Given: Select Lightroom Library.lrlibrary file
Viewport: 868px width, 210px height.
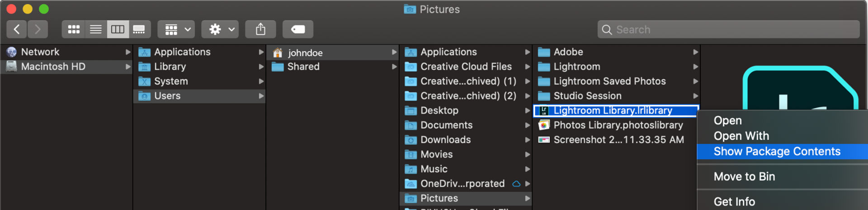Looking at the screenshot, I should tap(617, 110).
